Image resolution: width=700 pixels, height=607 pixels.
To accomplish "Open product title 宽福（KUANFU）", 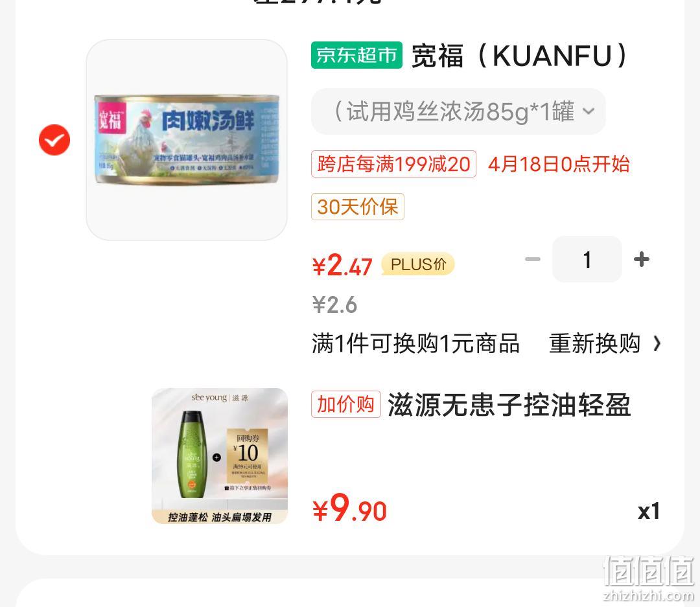I will (x=520, y=56).
